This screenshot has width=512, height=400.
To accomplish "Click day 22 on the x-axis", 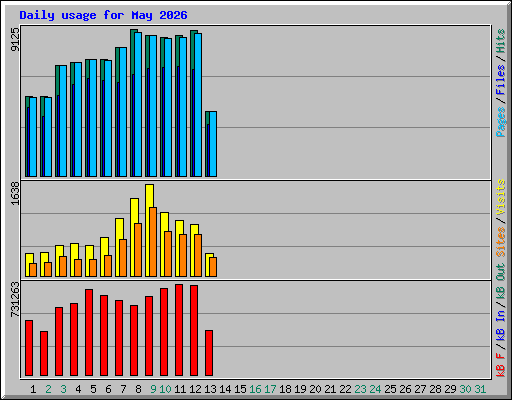I will pos(345,389).
